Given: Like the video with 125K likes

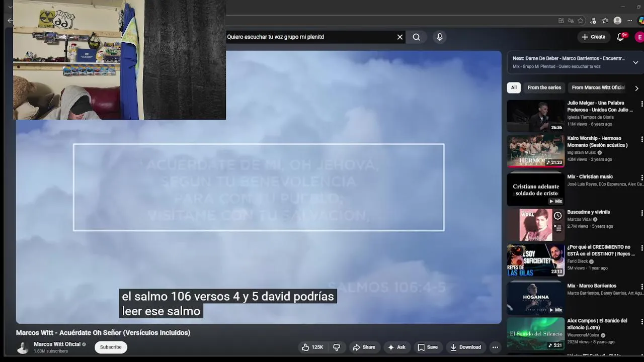Looking at the screenshot, I should (x=312, y=347).
